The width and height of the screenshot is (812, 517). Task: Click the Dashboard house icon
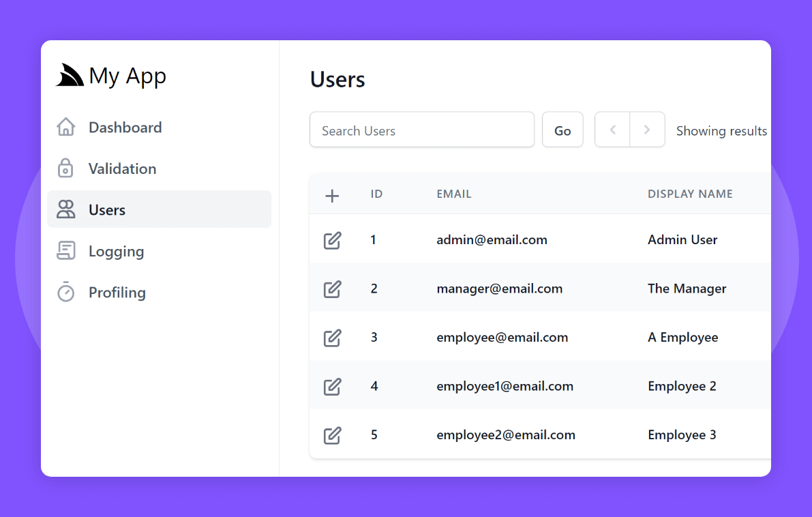tap(66, 128)
